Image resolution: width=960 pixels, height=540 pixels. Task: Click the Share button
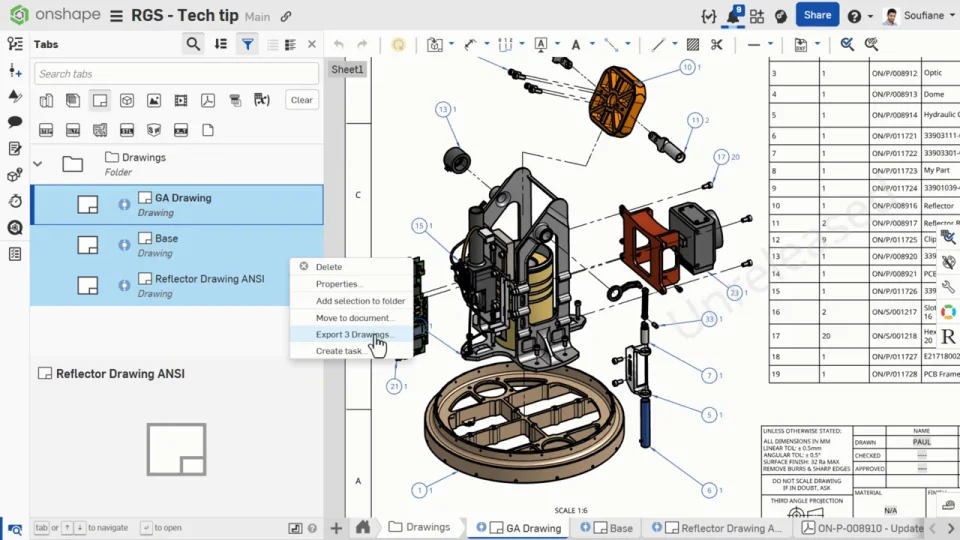(x=817, y=15)
